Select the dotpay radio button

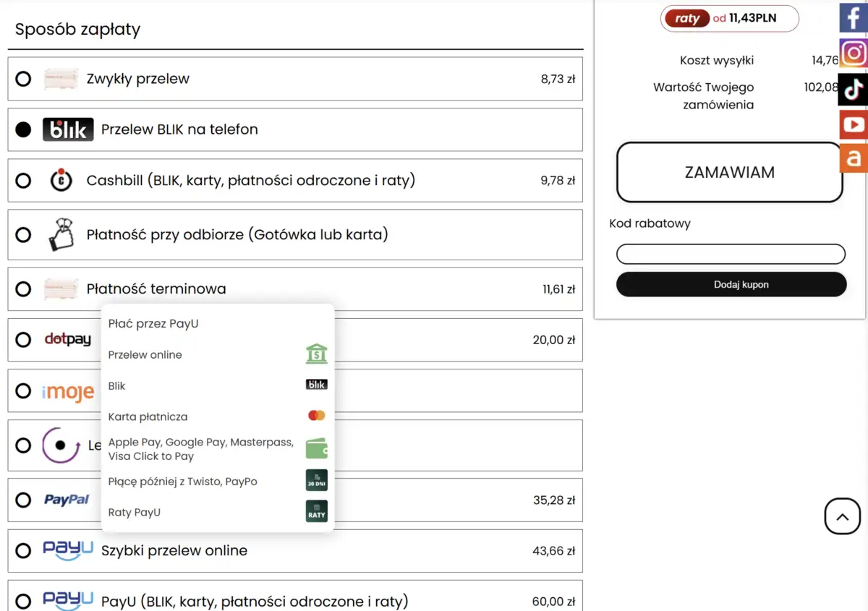(23, 339)
